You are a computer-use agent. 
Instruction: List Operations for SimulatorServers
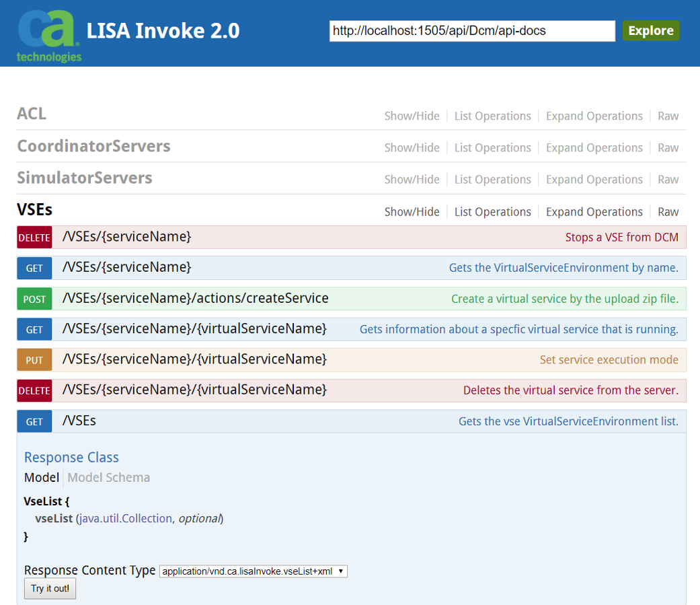(x=492, y=179)
